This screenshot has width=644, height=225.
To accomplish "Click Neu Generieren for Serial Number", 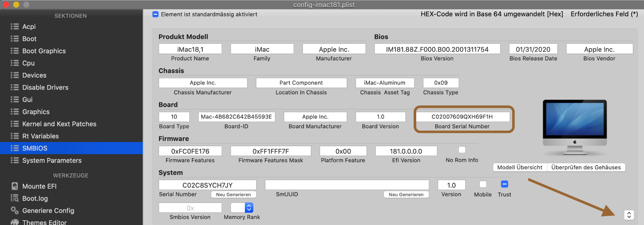I will tap(233, 194).
